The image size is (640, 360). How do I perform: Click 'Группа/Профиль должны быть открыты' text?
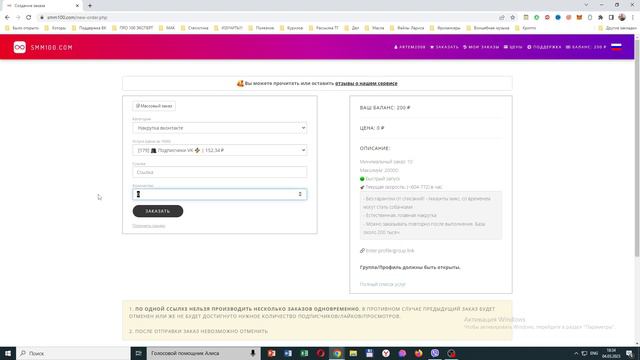click(410, 267)
